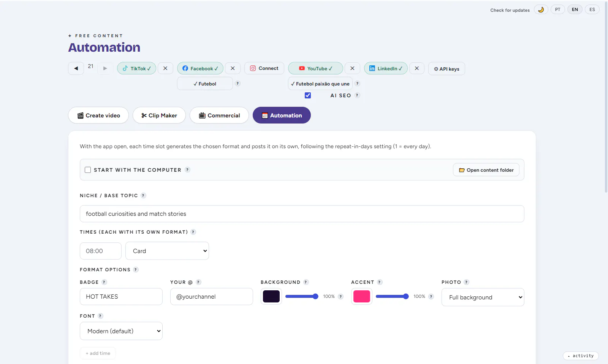
Task: Click the YouTube connected account button
Action: 315,68
